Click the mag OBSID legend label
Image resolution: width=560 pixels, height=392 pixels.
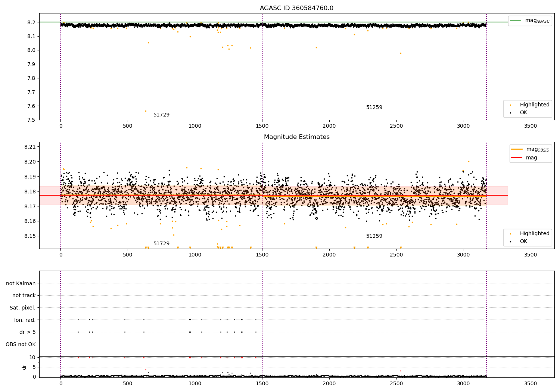(538, 149)
